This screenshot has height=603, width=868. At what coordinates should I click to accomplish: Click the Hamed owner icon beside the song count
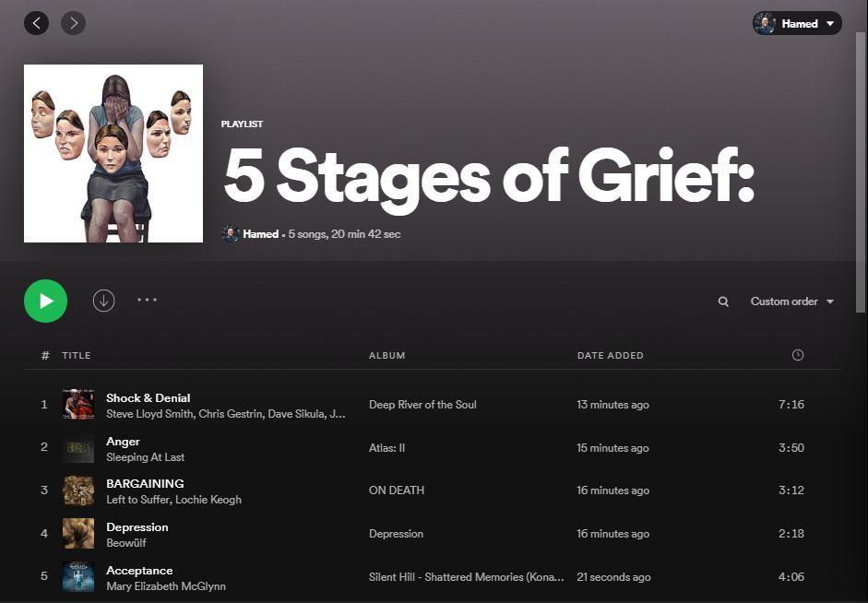[231, 233]
